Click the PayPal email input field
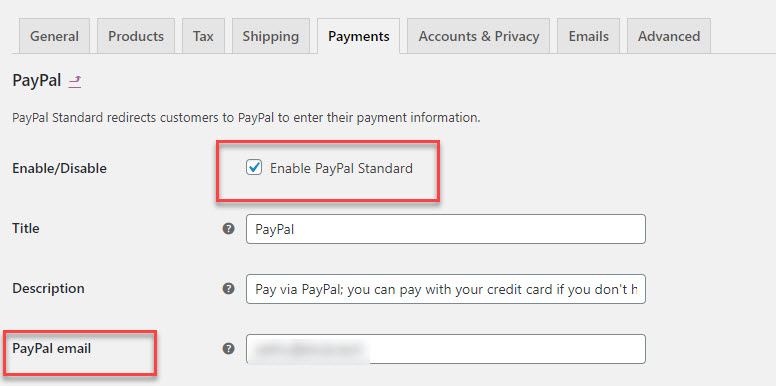The height and width of the screenshot is (386, 776). coord(446,349)
